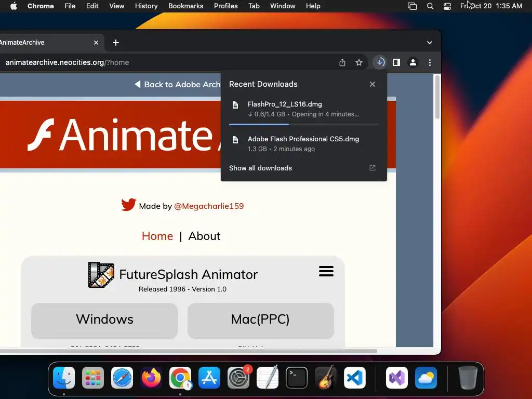The image size is (532, 399).
Task: Open the About page link
Action: (204, 236)
